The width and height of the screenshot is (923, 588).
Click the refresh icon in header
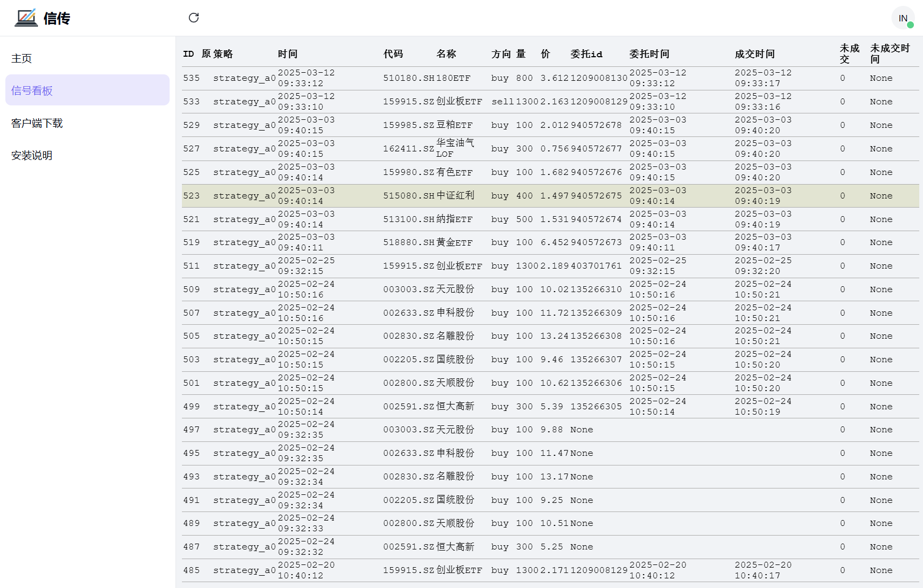pyautogui.click(x=194, y=18)
